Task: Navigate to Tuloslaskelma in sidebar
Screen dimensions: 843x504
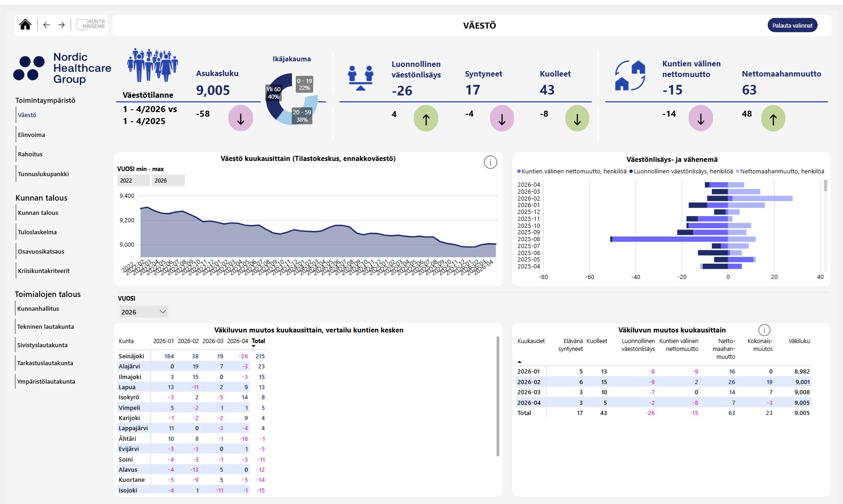Action: pyautogui.click(x=37, y=232)
